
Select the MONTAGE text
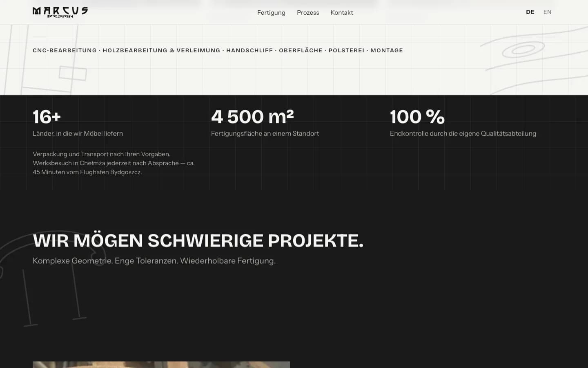point(387,50)
